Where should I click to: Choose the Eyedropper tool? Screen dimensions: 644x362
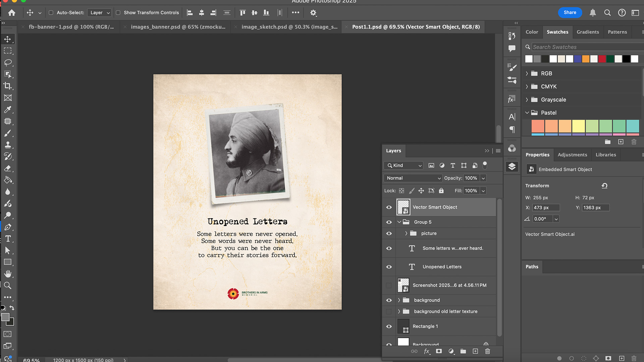(x=8, y=110)
